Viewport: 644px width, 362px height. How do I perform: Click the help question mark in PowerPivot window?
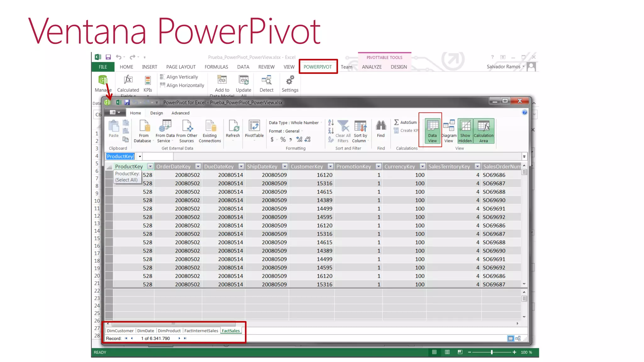point(525,112)
